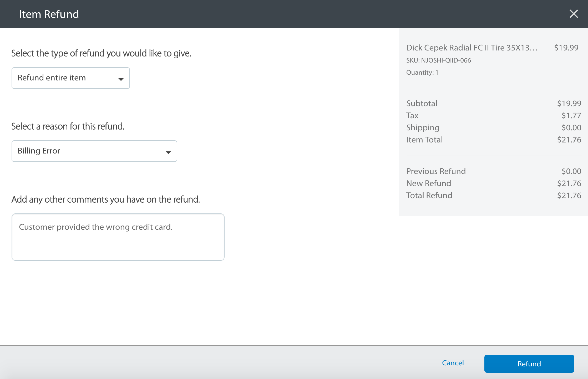Click the Billing Error dropdown arrow
The height and width of the screenshot is (379, 588).
pyautogui.click(x=168, y=152)
